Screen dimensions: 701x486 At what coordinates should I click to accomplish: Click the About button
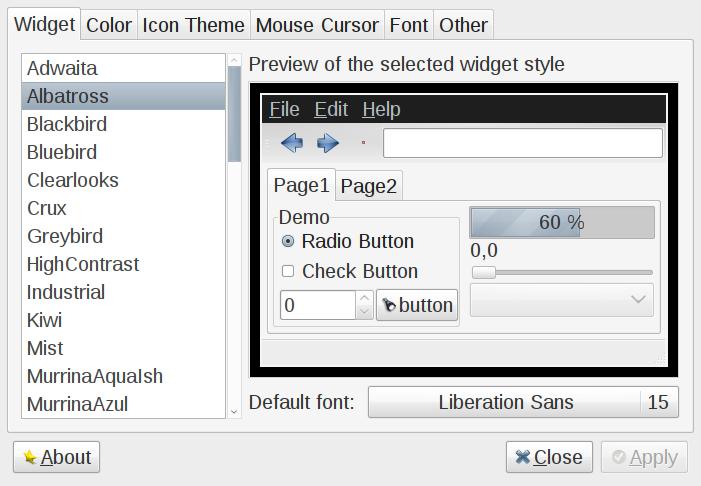(56, 457)
